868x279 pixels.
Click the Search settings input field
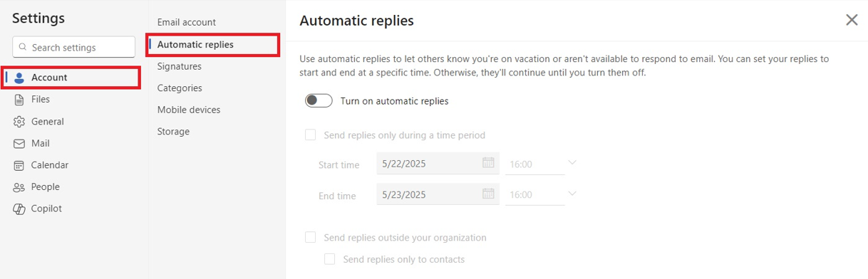[x=74, y=47]
